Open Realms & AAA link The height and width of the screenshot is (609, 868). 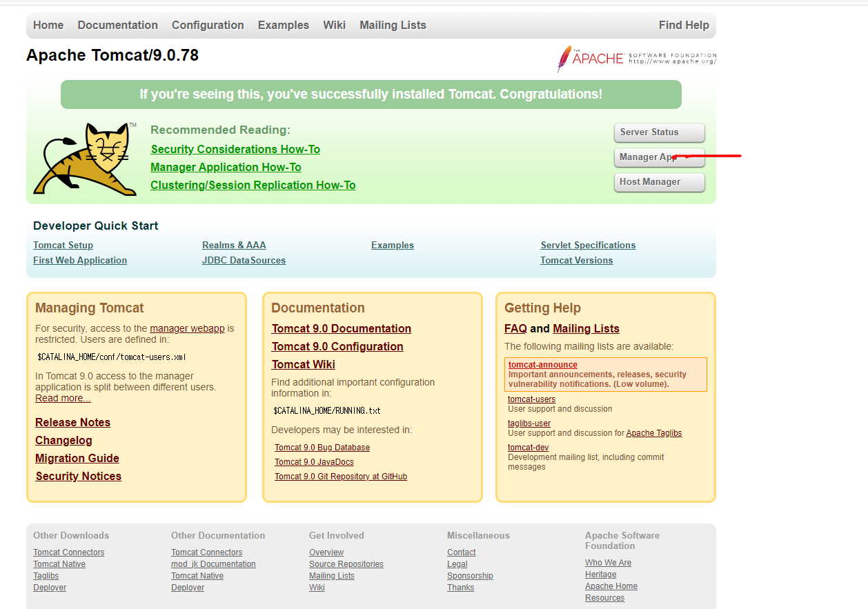[234, 245]
